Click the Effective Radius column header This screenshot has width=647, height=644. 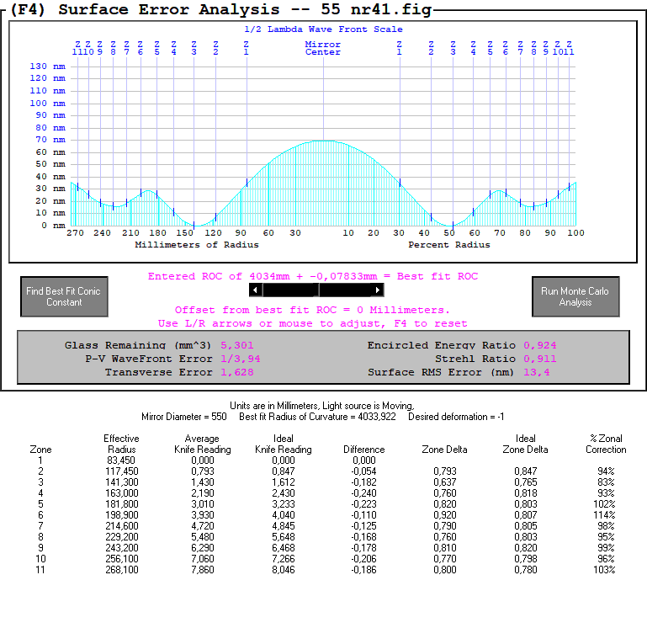[x=121, y=444]
